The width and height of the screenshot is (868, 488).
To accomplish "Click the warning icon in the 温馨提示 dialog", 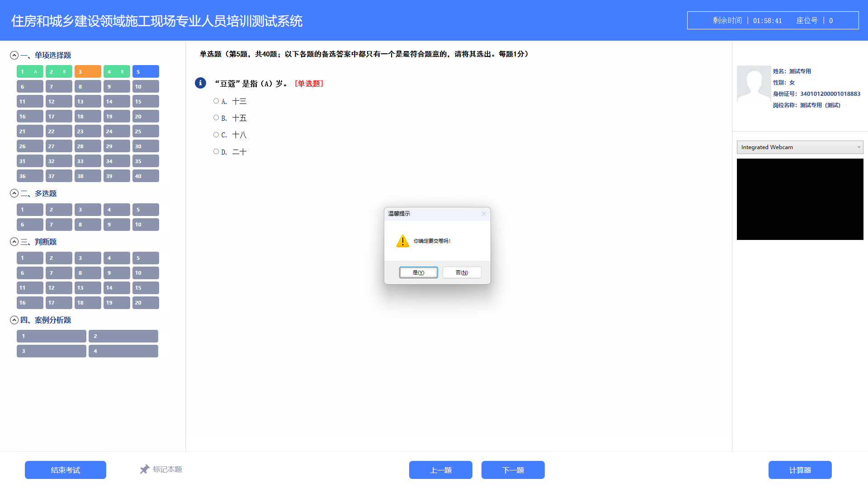I will click(x=402, y=241).
